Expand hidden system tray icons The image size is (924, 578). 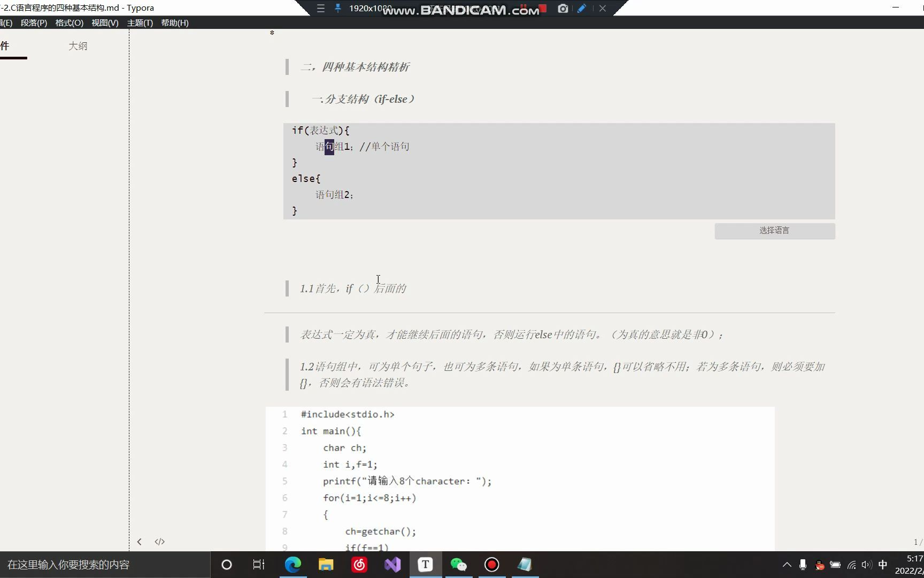click(787, 565)
